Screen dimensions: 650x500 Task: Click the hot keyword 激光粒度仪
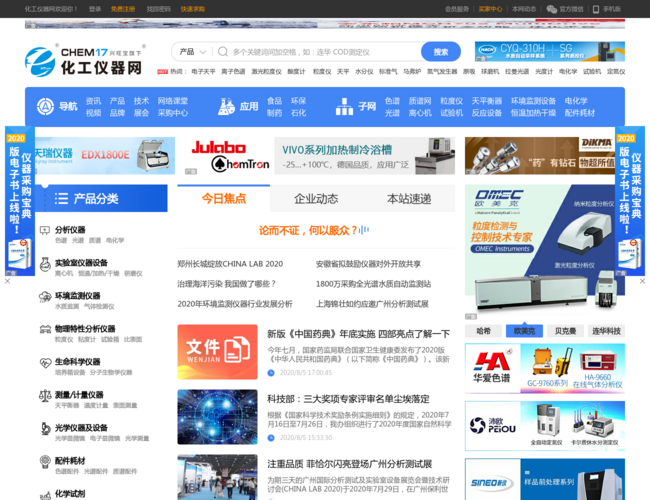coord(267,72)
